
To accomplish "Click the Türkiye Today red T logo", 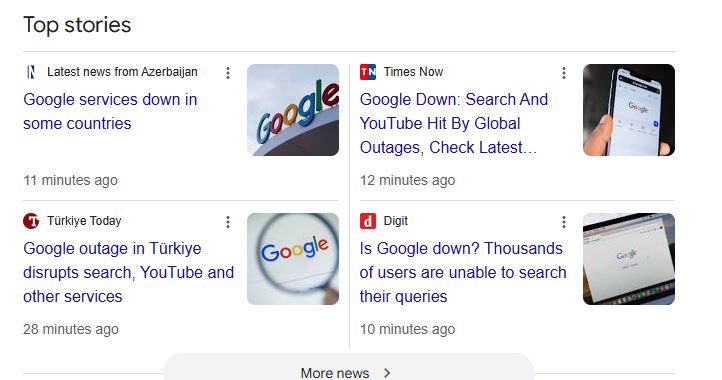I will tap(31, 221).
